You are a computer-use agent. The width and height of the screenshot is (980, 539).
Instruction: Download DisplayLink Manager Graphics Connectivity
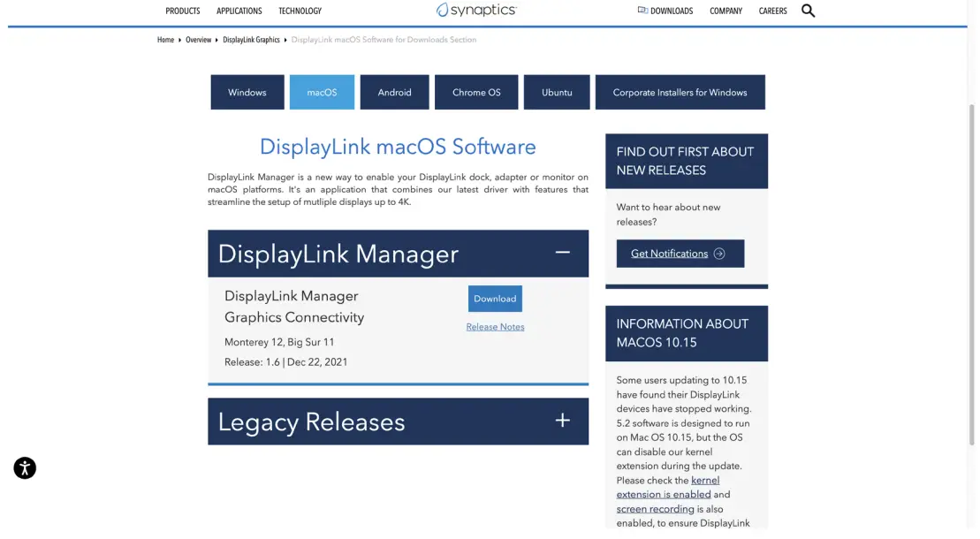pos(494,299)
